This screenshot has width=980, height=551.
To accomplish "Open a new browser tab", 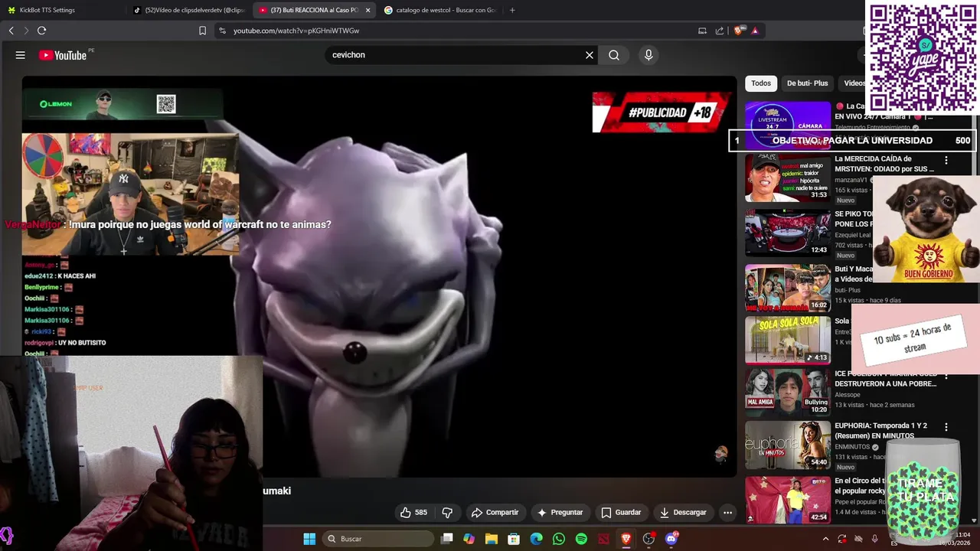I will point(512,10).
